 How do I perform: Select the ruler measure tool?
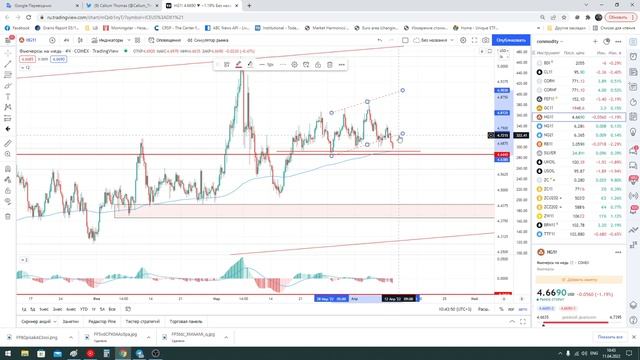8,143
